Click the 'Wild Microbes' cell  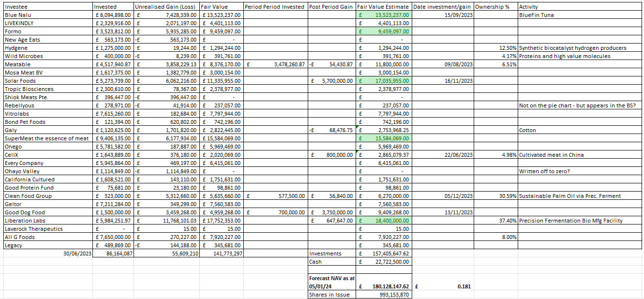[48, 56]
